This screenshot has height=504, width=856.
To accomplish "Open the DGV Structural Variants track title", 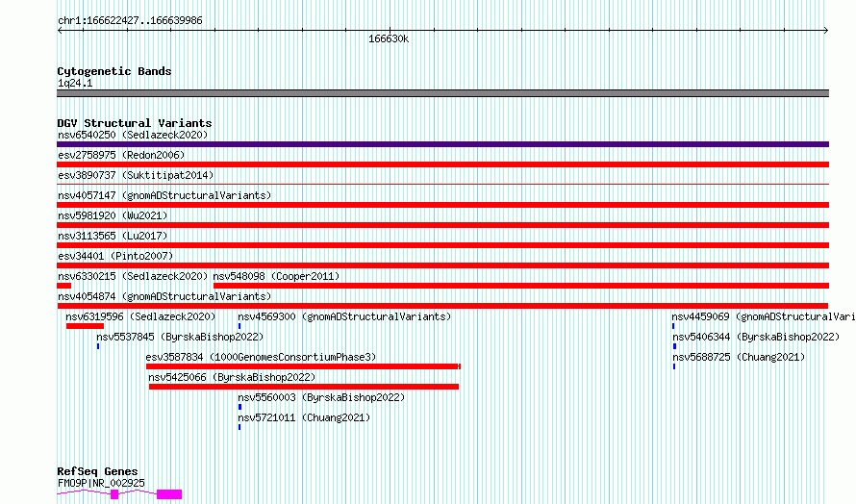I will point(135,123).
